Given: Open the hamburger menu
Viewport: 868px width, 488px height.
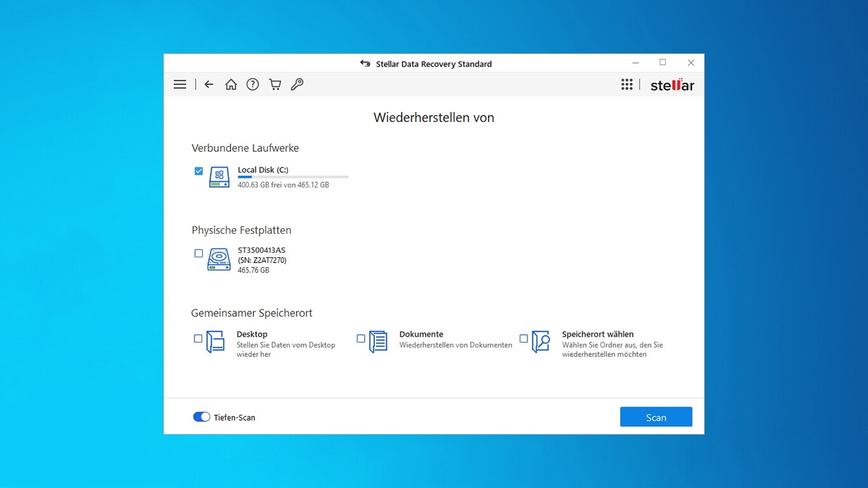Looking at the screenshot, I should 180,85.
